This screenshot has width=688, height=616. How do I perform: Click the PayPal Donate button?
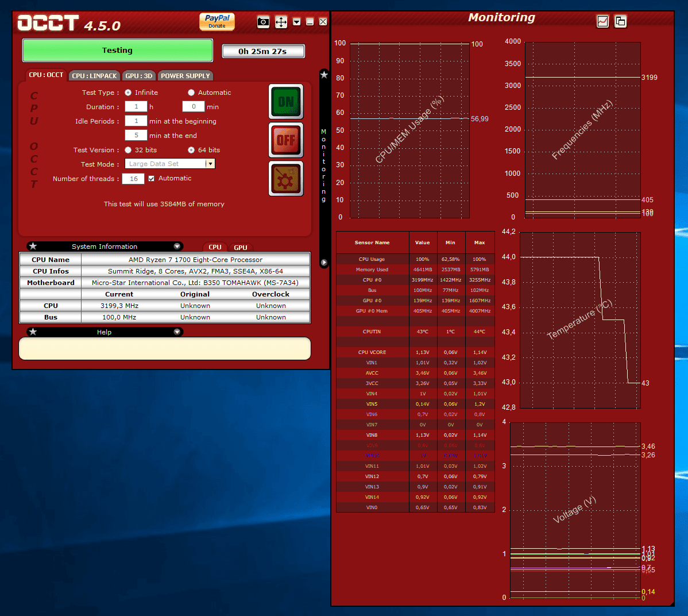pos(217,21)
